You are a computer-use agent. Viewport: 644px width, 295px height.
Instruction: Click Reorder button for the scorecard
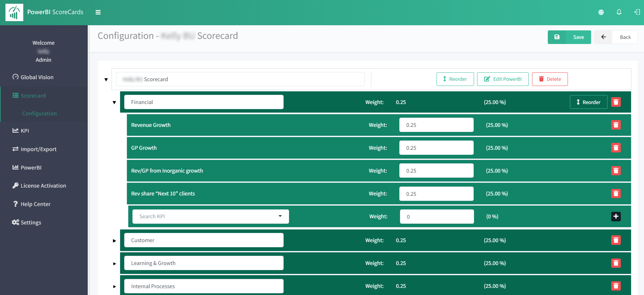coord(455,79)
